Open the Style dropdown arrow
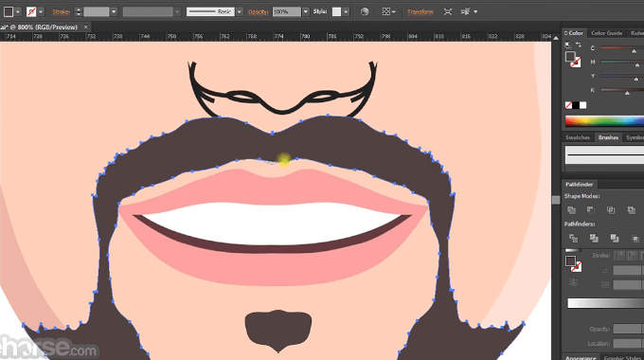 click(x=346, y=12)
